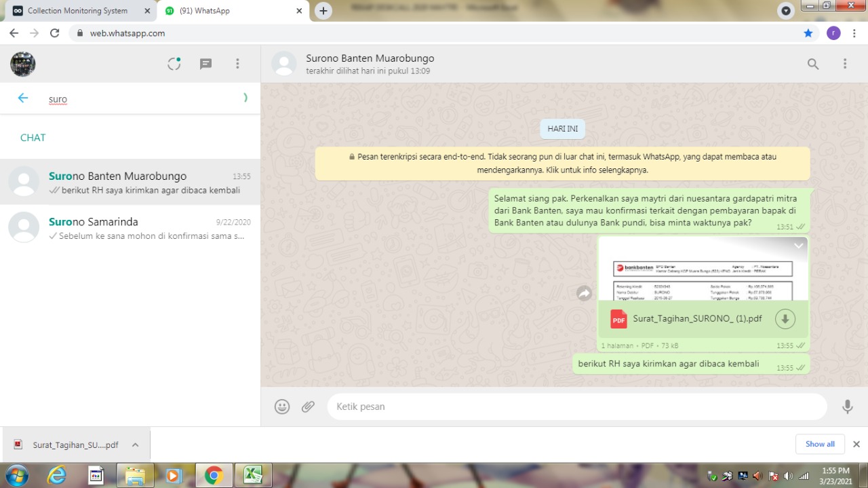
Task: Record a voice message with microphone
Action: [847, 407]
